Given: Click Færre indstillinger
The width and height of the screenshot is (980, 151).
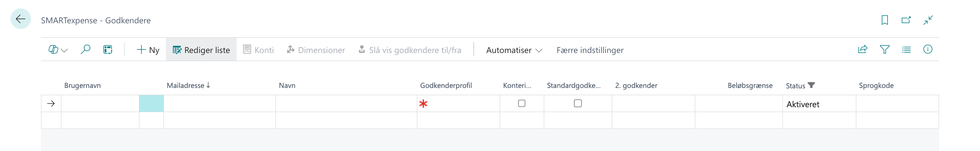Looking at the screenshot, I should tap(590, 50).
